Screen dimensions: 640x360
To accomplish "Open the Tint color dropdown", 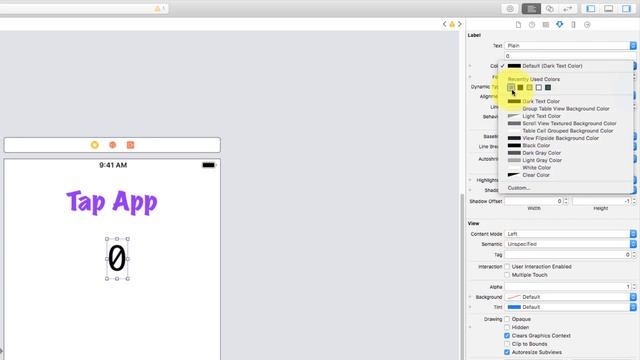I will (x=570, y=307).
